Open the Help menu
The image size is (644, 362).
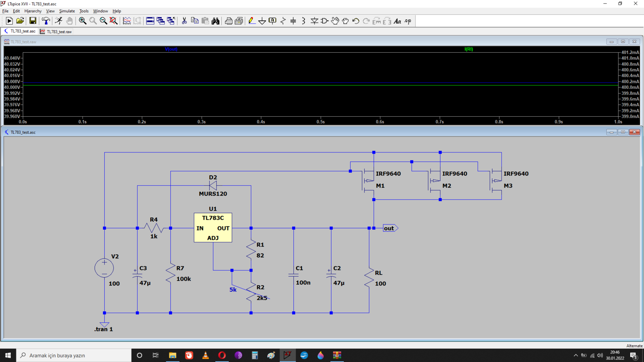pos(117,11)
